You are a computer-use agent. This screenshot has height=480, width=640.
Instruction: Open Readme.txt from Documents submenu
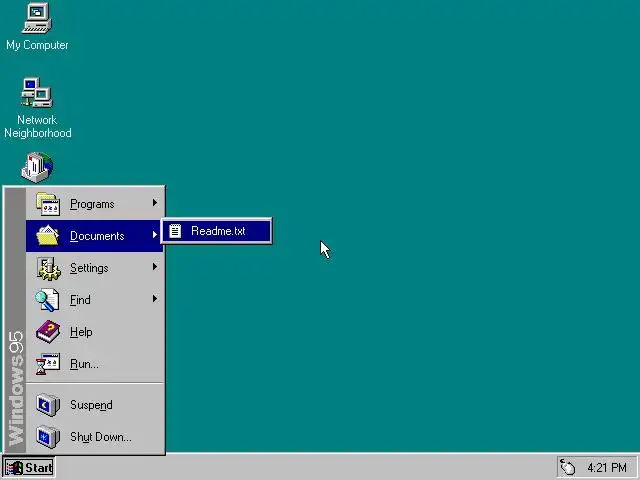216,231
